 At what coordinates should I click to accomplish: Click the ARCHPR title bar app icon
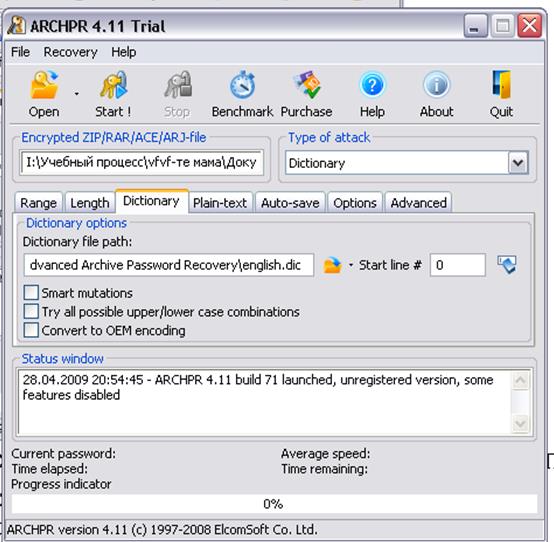[x=16, y=26]
